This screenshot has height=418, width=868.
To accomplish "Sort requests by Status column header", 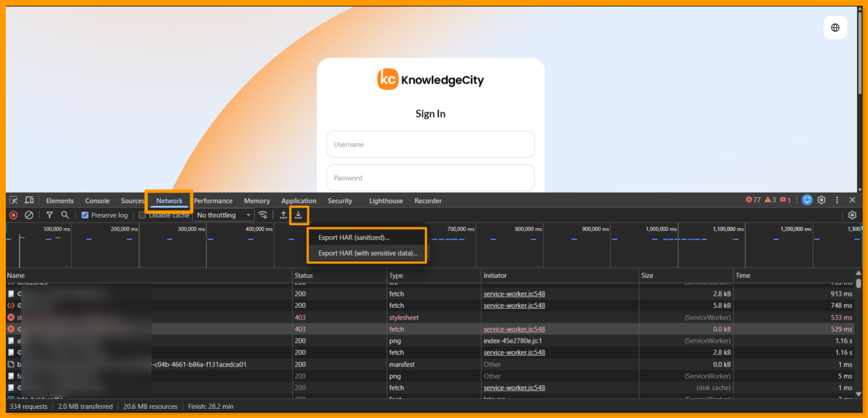I will tap(339, 275).
